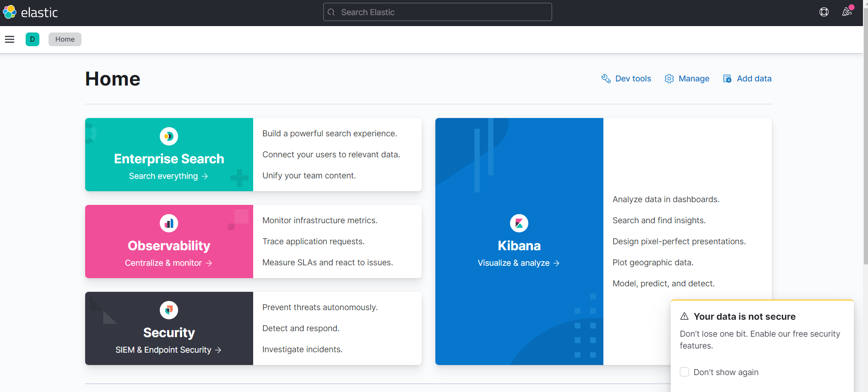Click the Kibana logo icon

click(519, 223)
